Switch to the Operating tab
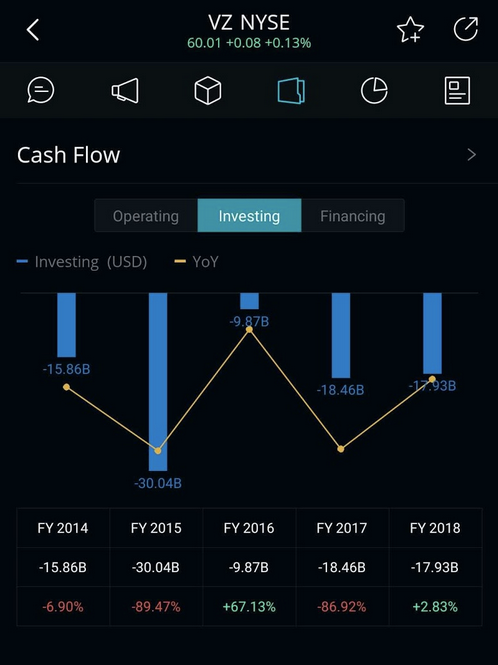The image size is (498, 665). click(146, 216)
